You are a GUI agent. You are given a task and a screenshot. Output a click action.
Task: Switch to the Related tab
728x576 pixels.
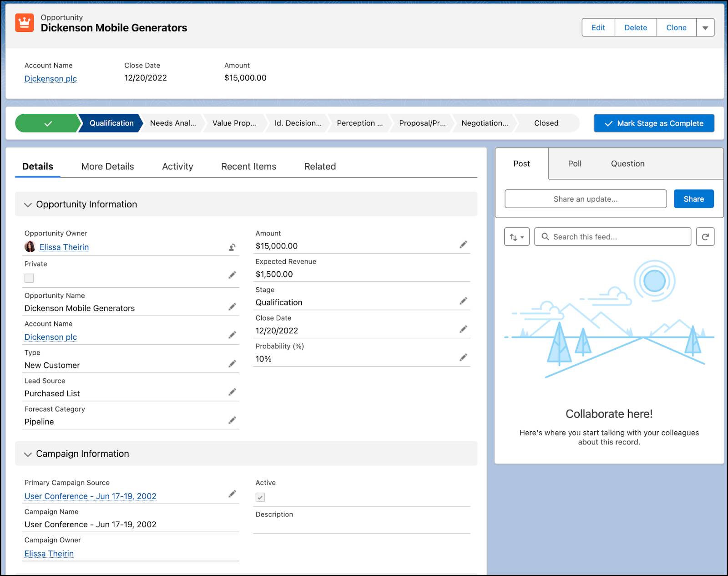pos(320,167)
